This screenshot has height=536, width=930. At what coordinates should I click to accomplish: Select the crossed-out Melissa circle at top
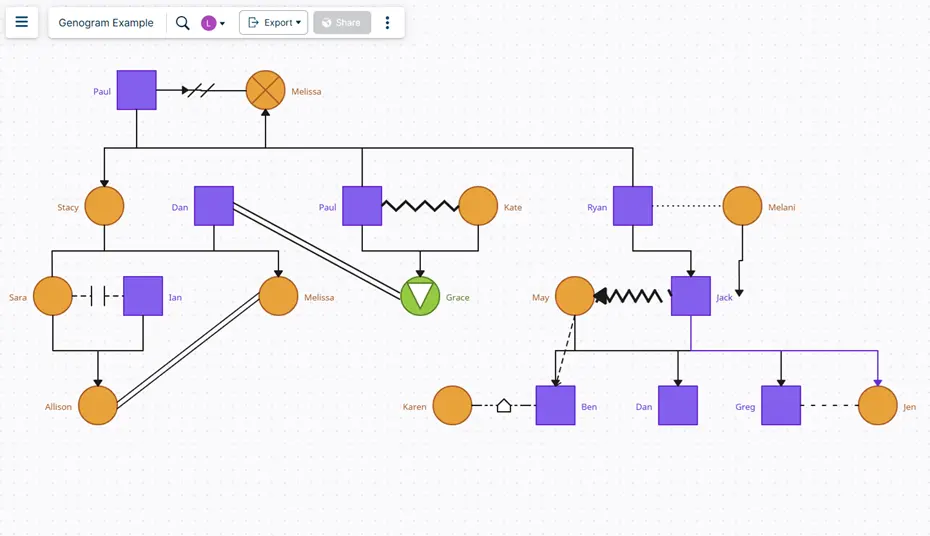coord(266,91)
